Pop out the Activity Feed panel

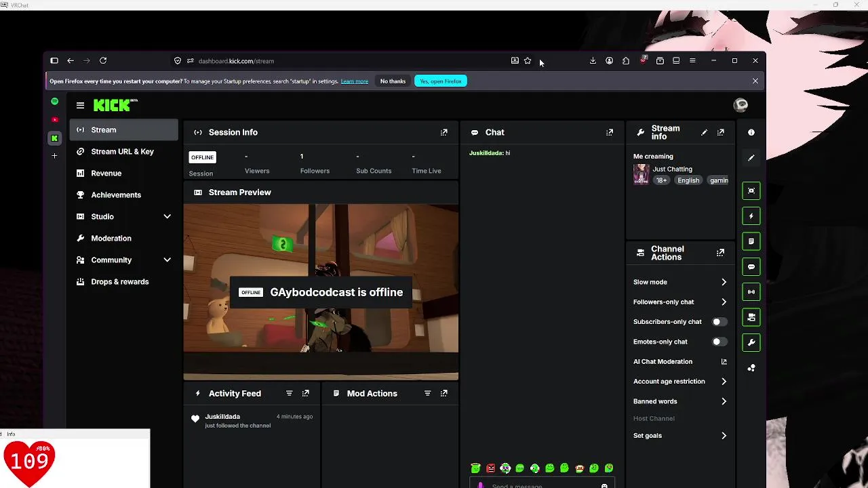coord(305,393)
